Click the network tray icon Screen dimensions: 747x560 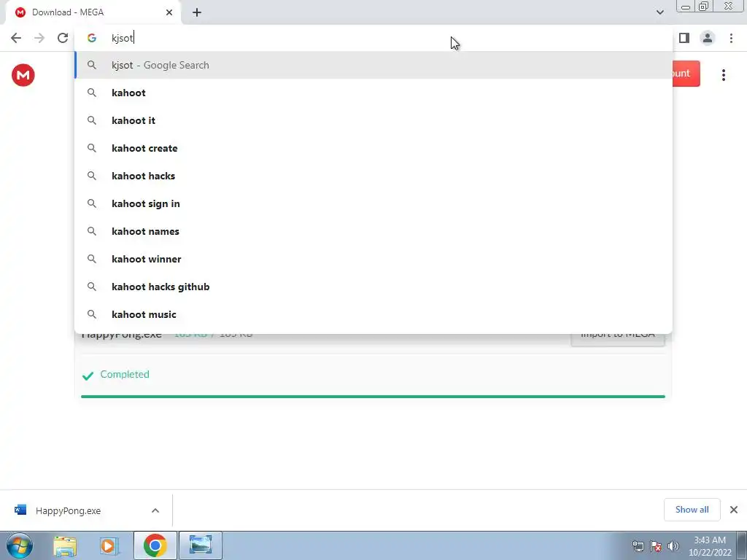click(x=638, y=546)
